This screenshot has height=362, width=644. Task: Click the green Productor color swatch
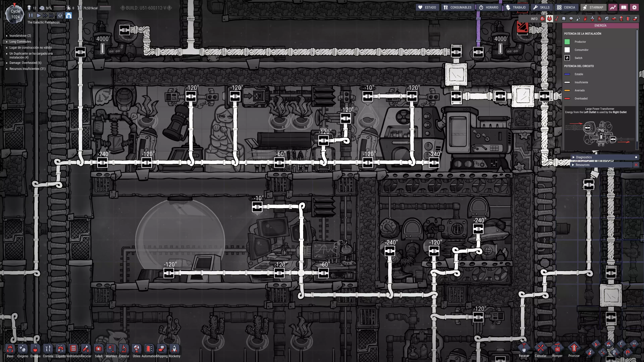point(567,42)
